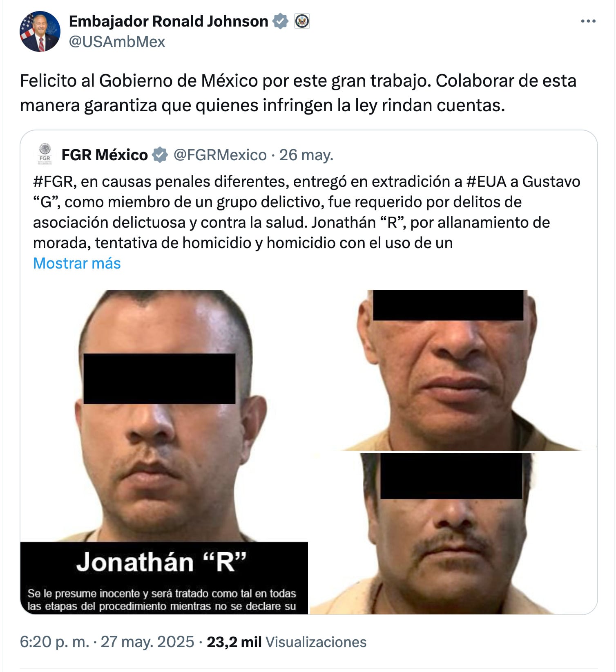Viewport: 616px width, 672px height.
Task: Click the blue verified badge beside Ronald Johnson
Action: coord(280,21)
